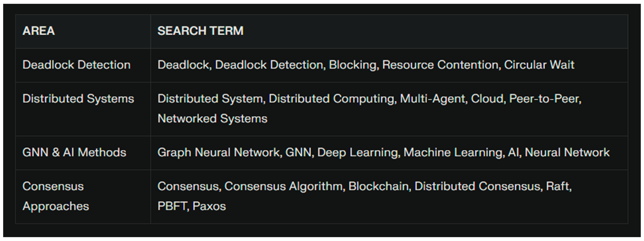644x241 pixels.
Task: Click the term Networked Systems
Action: click(212, 119)
